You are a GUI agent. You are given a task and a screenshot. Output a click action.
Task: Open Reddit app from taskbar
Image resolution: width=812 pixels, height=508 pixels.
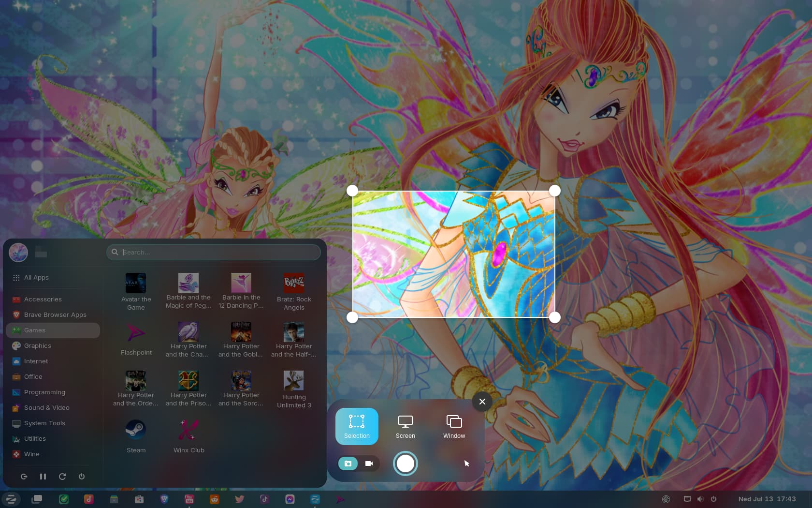(x=215, y=499)
